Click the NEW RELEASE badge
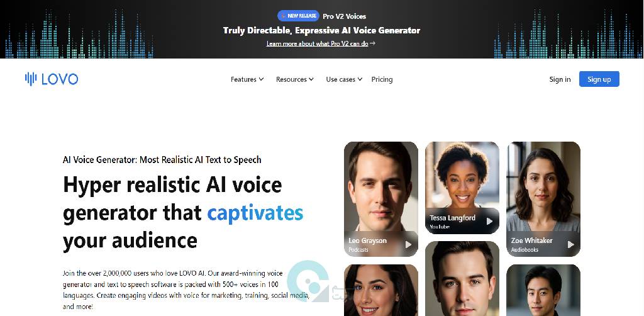This screenshot has height=316, width=644. [298, 16]
